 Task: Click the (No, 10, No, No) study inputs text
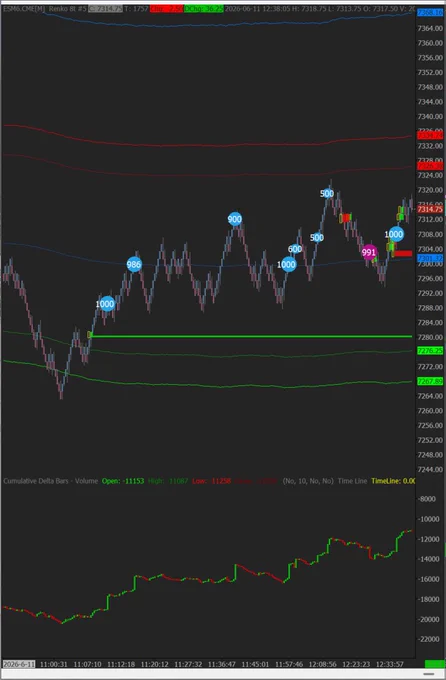[308, 481]
